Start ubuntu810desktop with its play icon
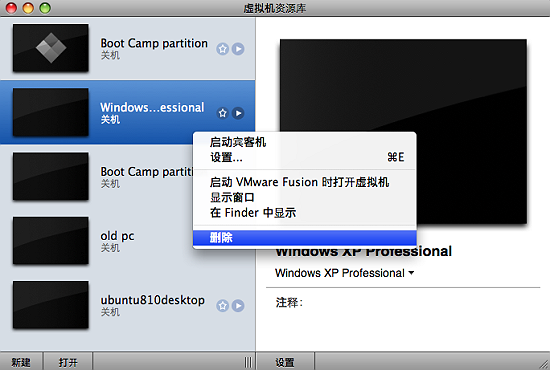 [x=238, y=306]
